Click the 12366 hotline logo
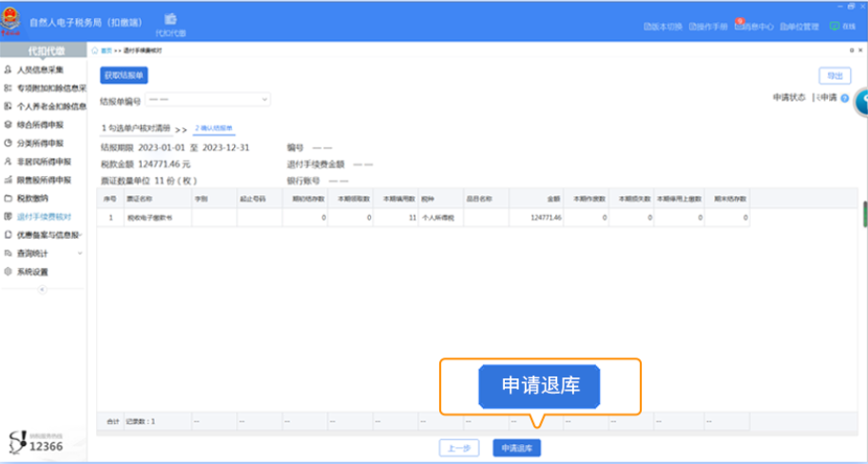 36,441
